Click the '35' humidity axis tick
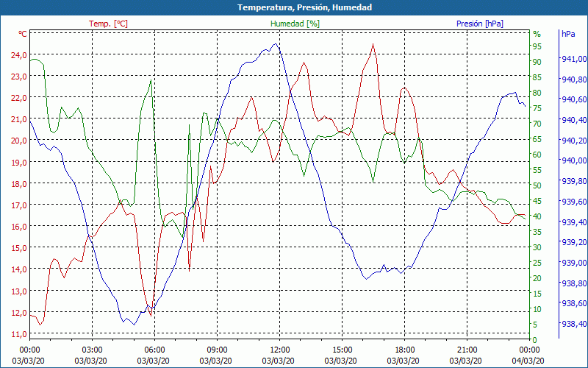The height and width of the screenshot is (368, 588). (x=537, y=232)
